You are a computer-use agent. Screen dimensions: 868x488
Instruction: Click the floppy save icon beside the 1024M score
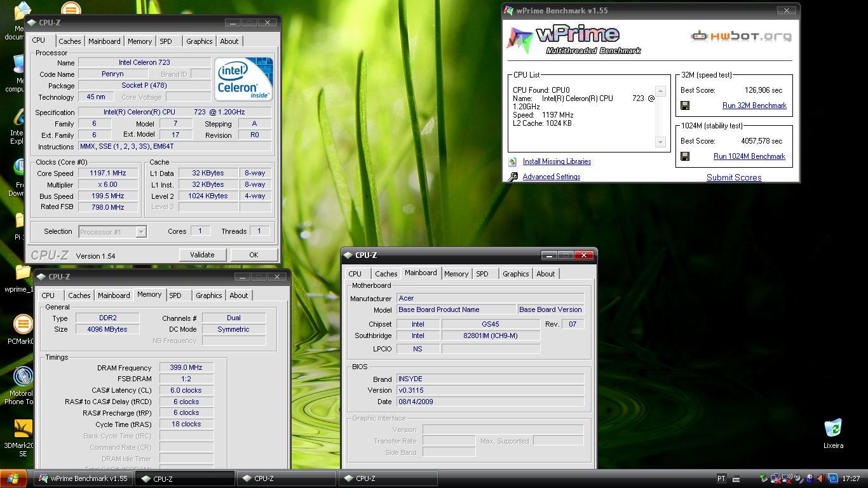coord(685,156)
